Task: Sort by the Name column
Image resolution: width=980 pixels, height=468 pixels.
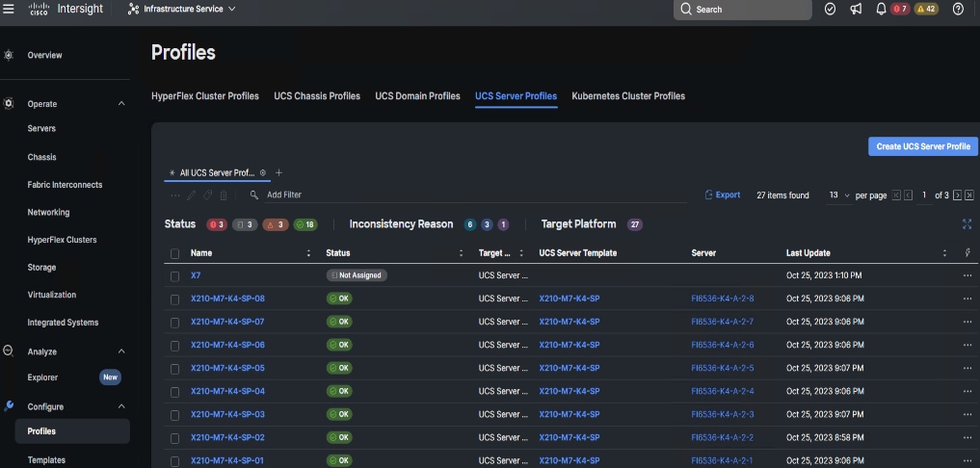Action: tap(308, 253)
